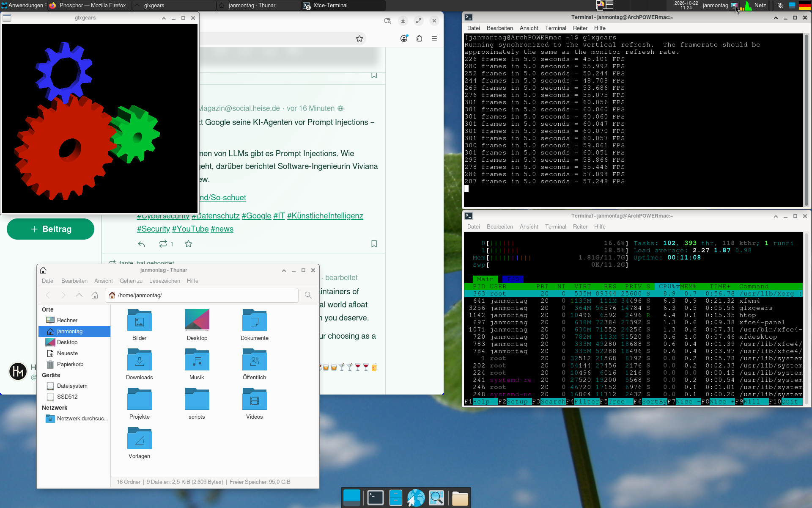Click the glxgears terminal vertical scrollbar

coord(807,120)
